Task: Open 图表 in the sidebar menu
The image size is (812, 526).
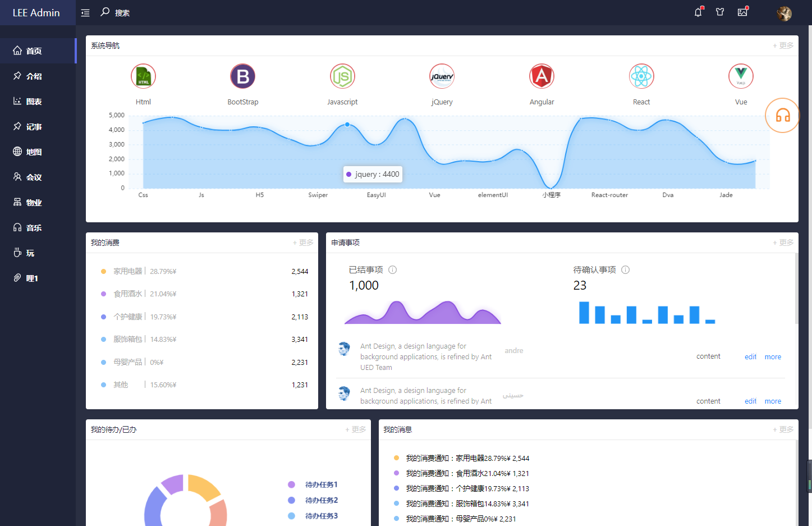Action: [38, 102]
